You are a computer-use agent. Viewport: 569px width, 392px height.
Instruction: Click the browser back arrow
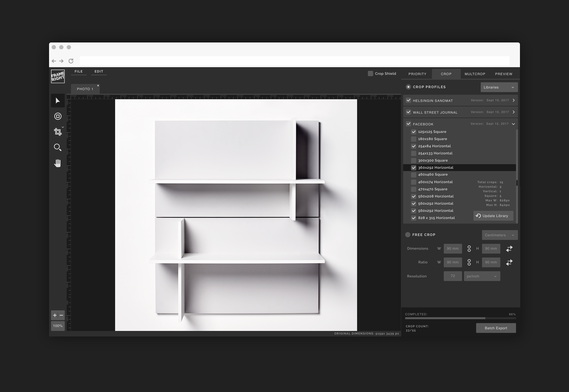click(54, 61)
